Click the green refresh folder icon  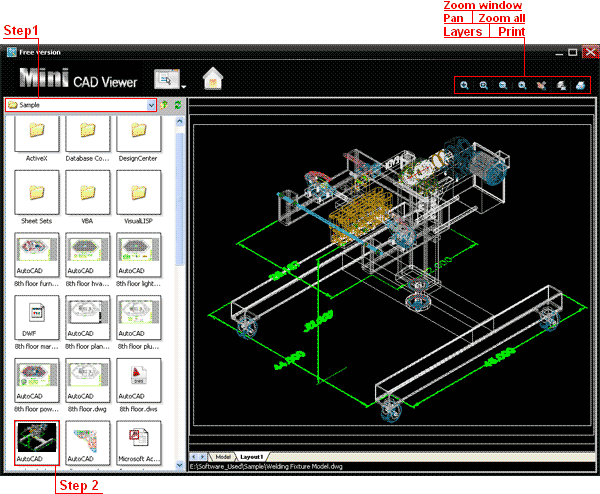point(178,104)
